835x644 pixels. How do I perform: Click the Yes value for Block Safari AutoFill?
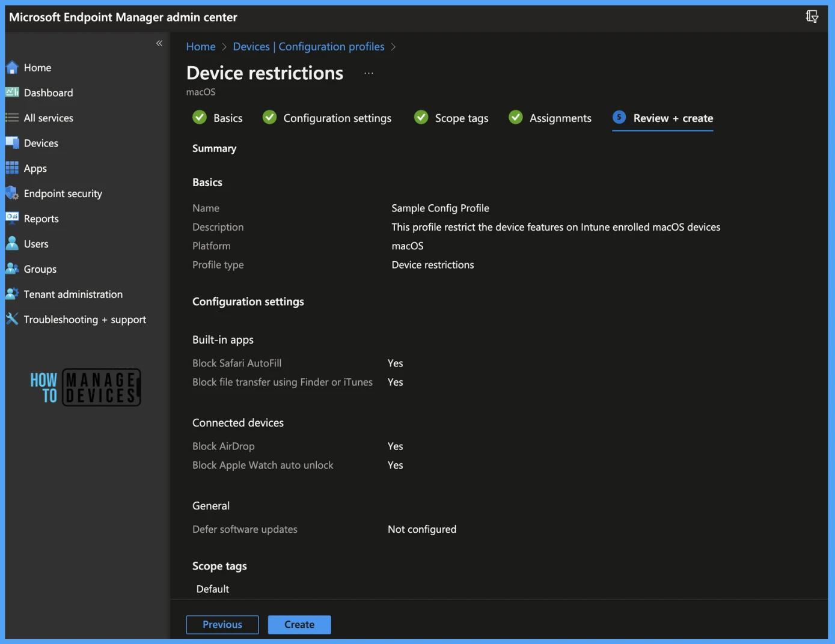click(396, 363)
